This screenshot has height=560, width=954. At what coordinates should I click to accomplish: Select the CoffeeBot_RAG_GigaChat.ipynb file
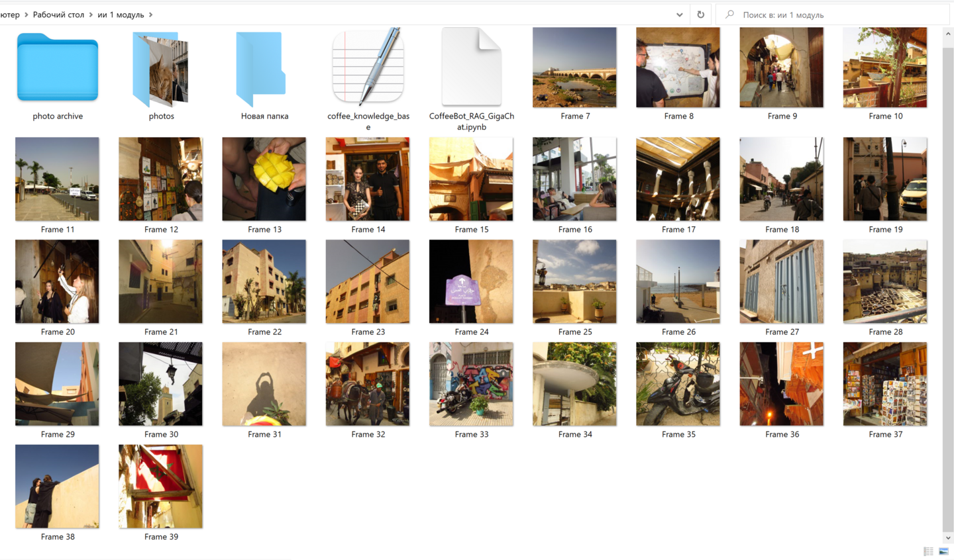point(471,67)
